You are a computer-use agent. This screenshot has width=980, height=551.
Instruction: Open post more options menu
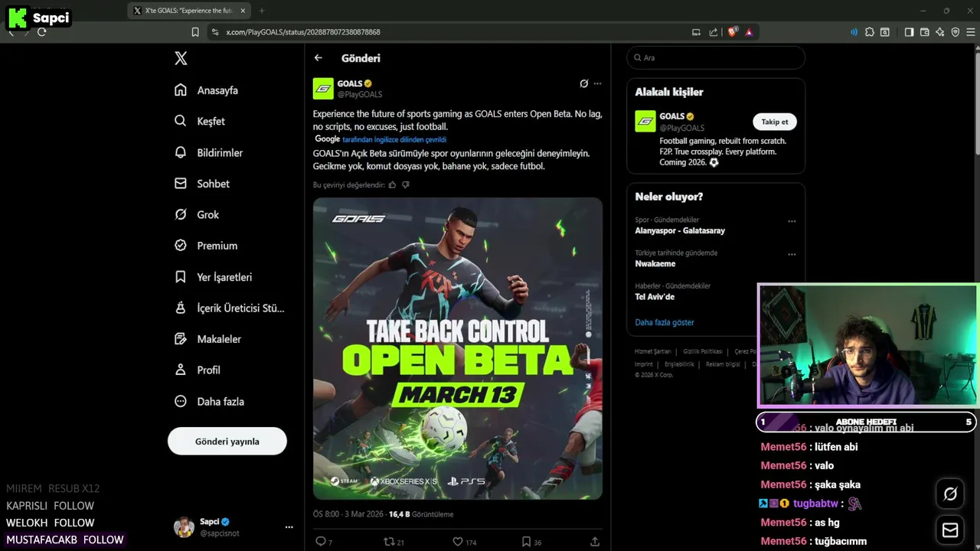[x=598, y=83]
